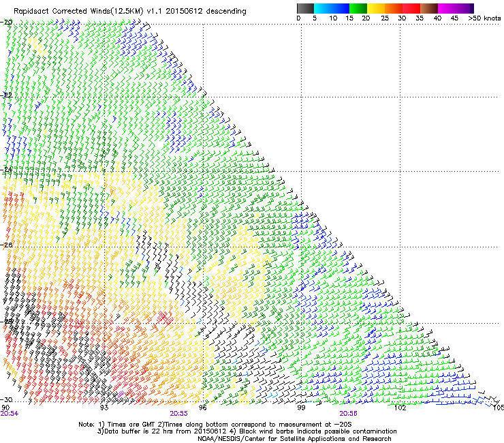Image resolution: width=504 pixels, height=443 pixels.
Task: Click the orange 25-30 knots legend segment
Action: click(x=394, y=8)
